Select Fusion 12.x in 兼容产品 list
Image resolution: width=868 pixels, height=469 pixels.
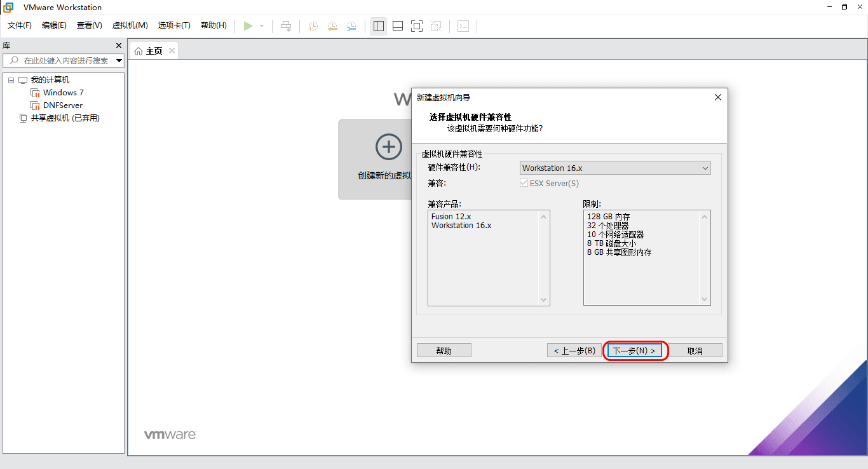pyautogui.click(x=451, y=217)
